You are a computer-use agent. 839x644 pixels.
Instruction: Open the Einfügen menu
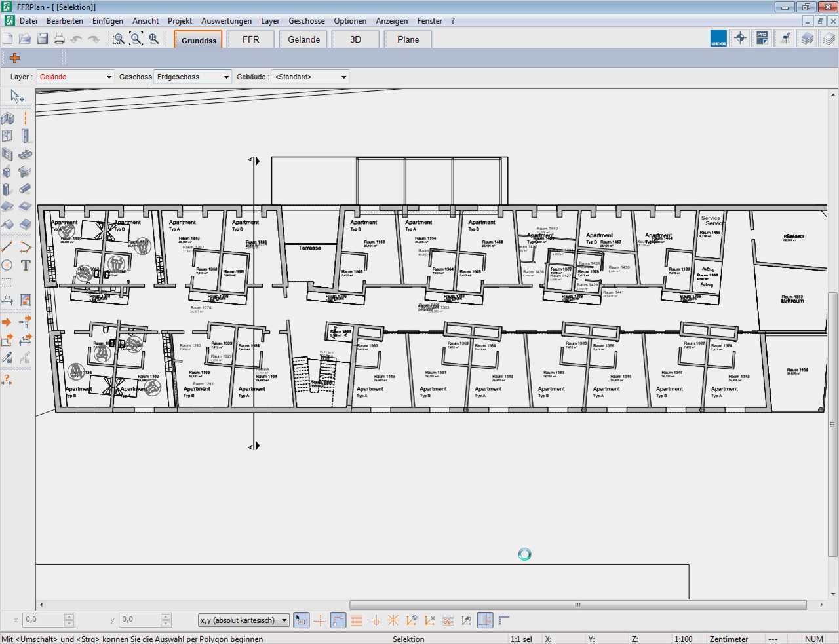(108, 21)
